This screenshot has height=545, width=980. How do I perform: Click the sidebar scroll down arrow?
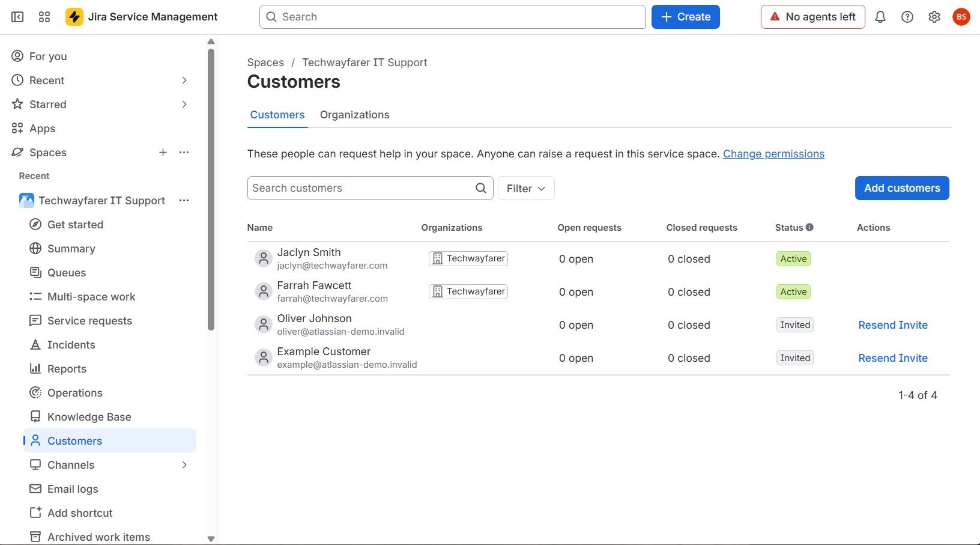point(211,539)
